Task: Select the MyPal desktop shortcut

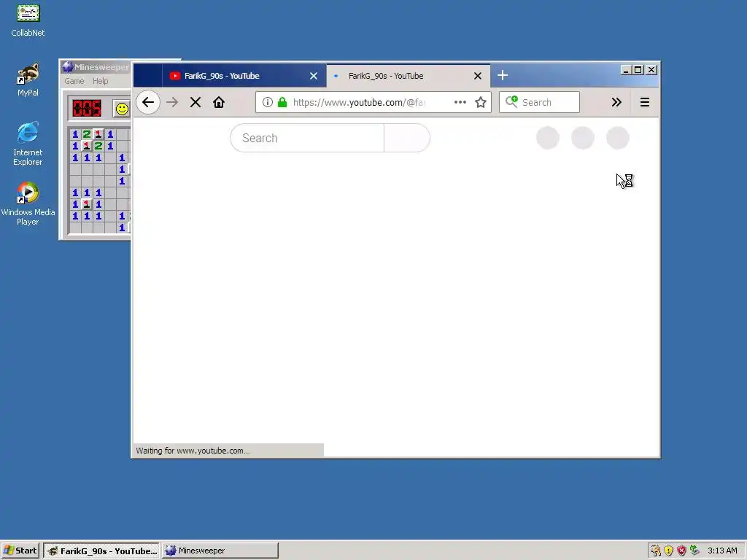Action: [x=28, y=80]
